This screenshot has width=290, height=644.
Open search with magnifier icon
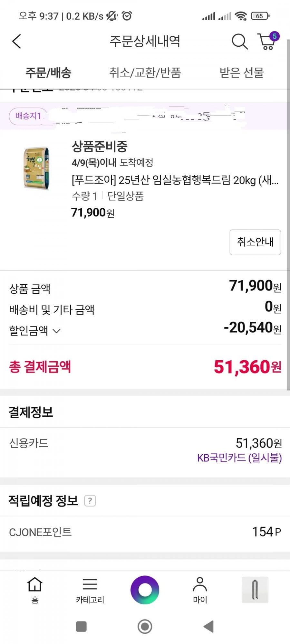click(x=239, y=41)
